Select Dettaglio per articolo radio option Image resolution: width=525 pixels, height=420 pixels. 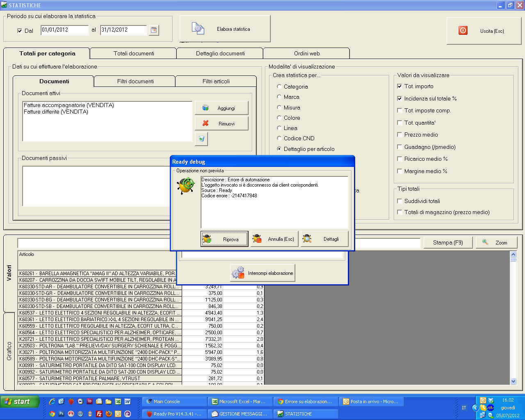(279, 149)
